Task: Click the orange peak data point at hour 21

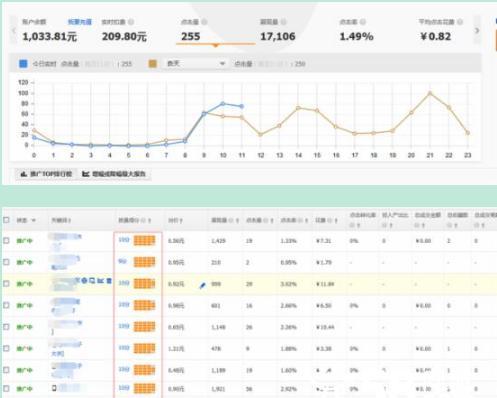Action: click(430, 94)
